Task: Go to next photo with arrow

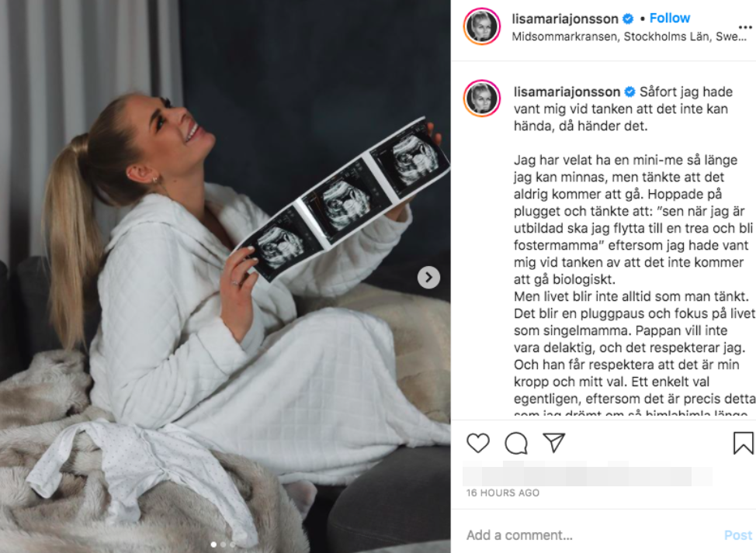Action: [x=428, y=278]
